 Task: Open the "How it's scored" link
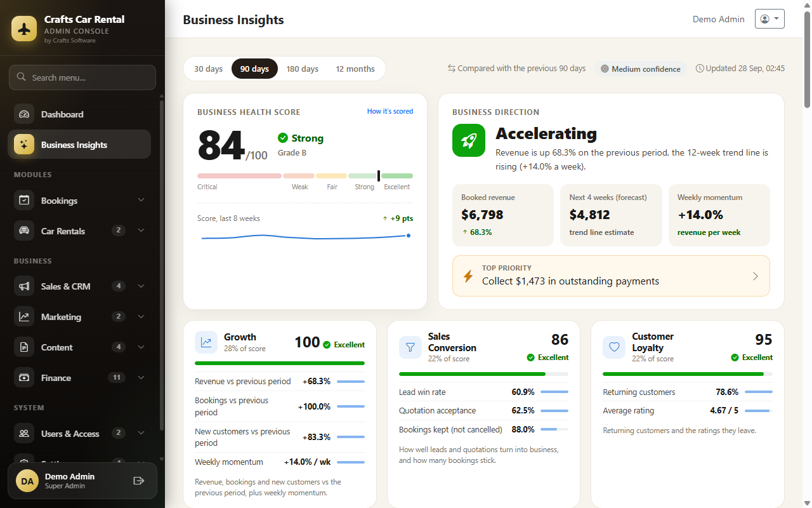[x=390, y=111]
